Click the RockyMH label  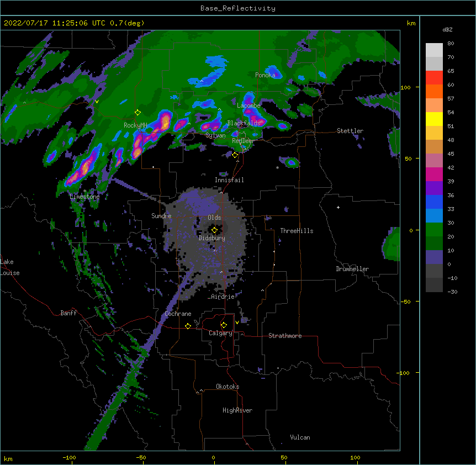(135, 125)
